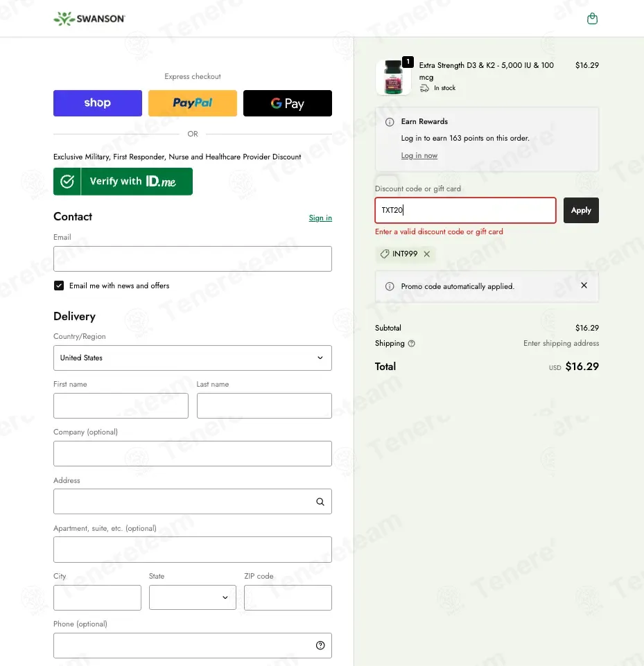This screenshot has width=644, height=666.
Task: Remove the INT999 discount code tag
Action: (427, 254)
